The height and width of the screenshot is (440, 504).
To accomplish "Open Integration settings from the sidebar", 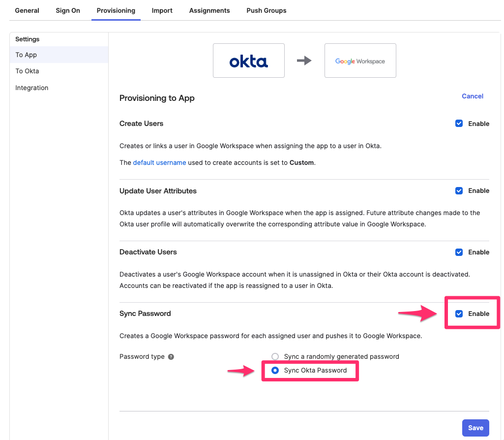I will click(31, 88).
